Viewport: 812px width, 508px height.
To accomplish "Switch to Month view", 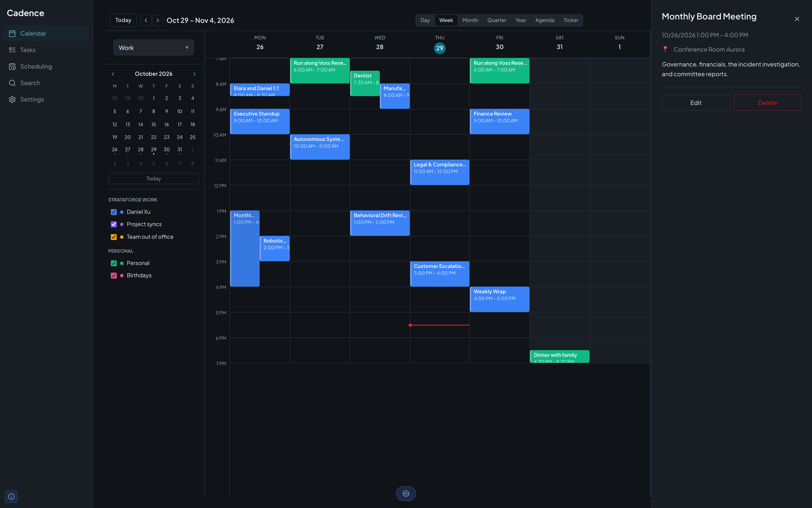I will (x=470, y=20).
